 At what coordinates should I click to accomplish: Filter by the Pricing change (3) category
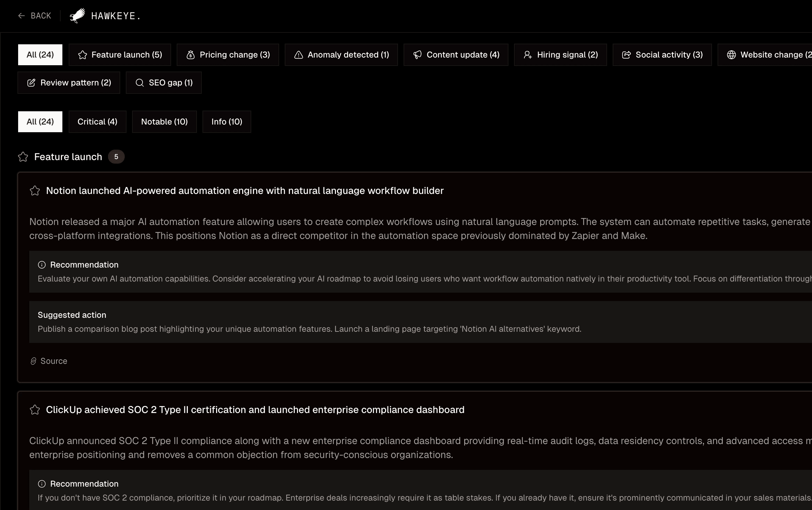pyautogui.click(x=228, y=55)
